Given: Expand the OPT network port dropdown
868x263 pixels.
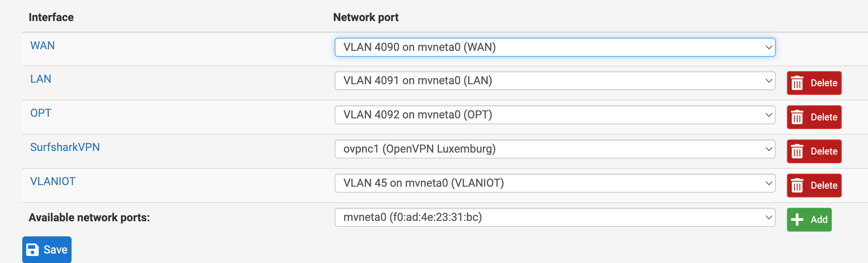Looking at the screenshot, I should [x=555, y=115].
